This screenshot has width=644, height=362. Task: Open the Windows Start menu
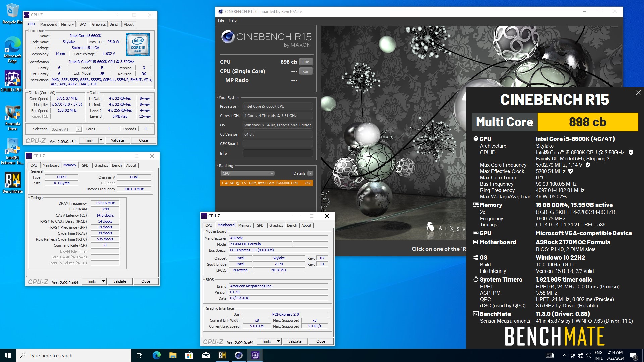(x=8, y=355)
